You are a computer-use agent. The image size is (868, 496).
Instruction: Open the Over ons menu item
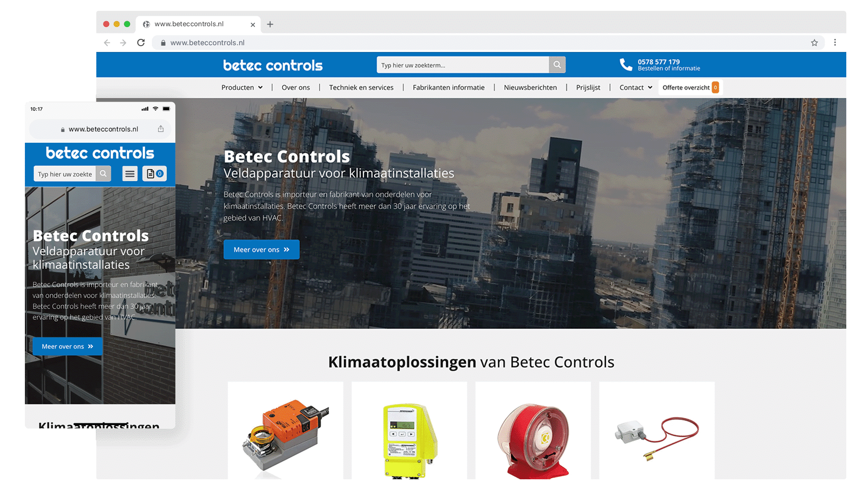296,88
